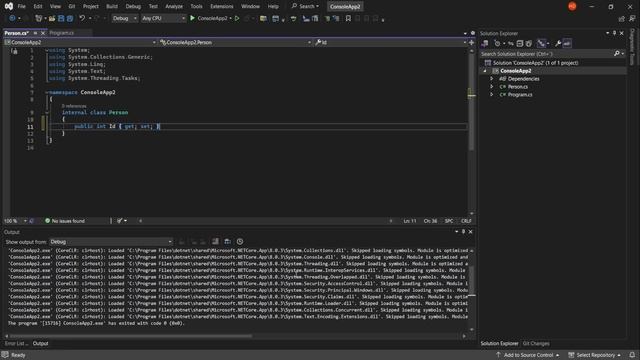Click the New Project toolbar icon

coord(38,18)
